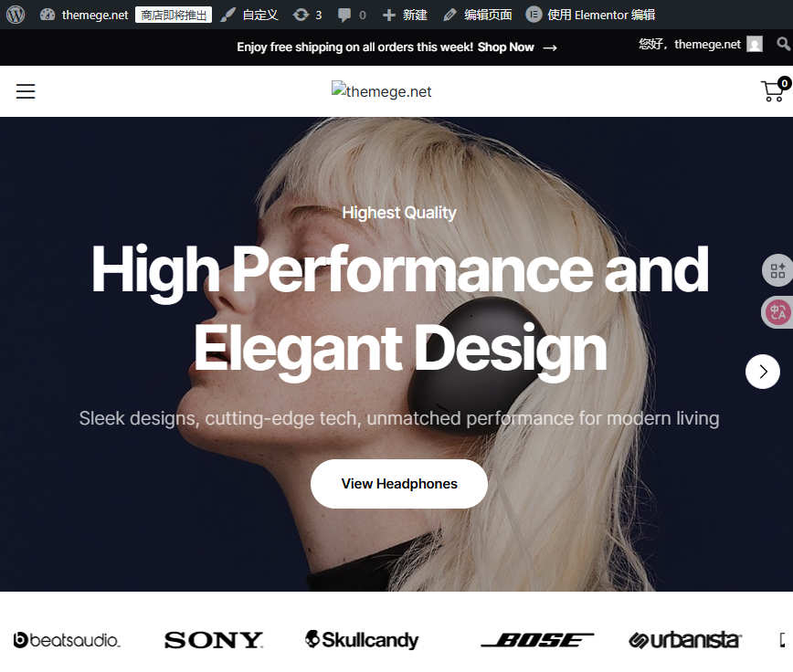The width and height of the screenshot is (793, 672).
Task: Click the View Headphones button
Action: [x=399, y=484]
